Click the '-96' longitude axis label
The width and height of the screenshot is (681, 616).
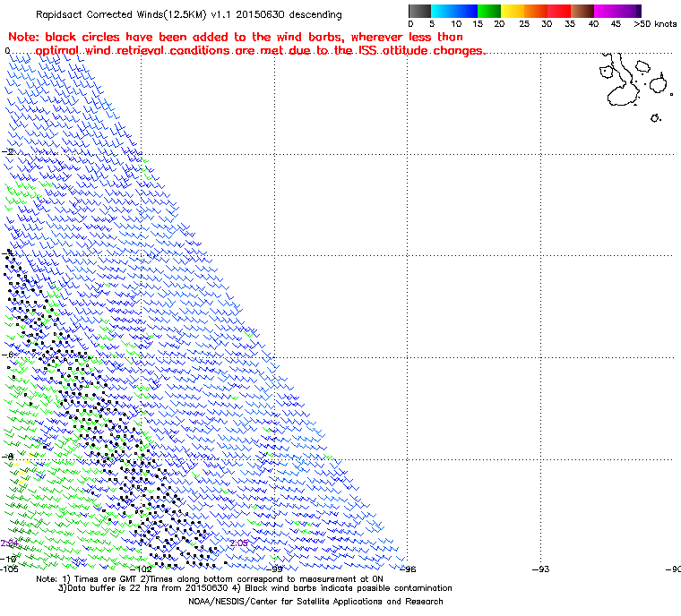[x=408, y=569]
